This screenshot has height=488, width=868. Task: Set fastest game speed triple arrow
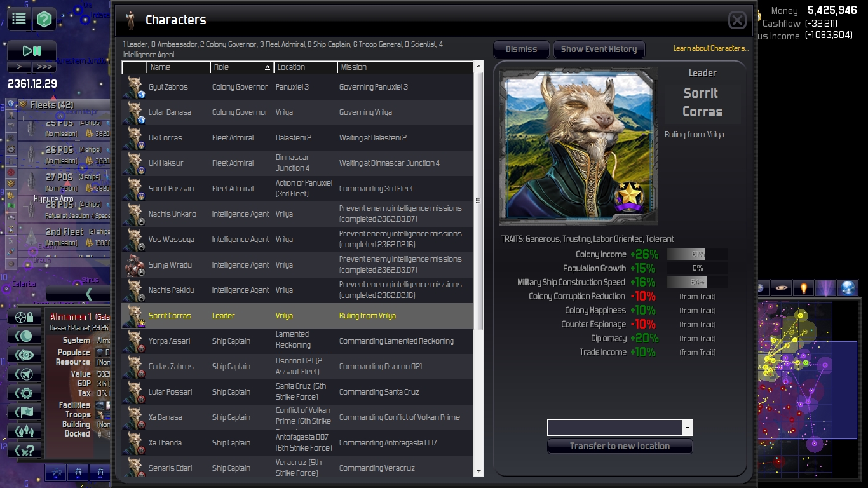coord(44,67)
